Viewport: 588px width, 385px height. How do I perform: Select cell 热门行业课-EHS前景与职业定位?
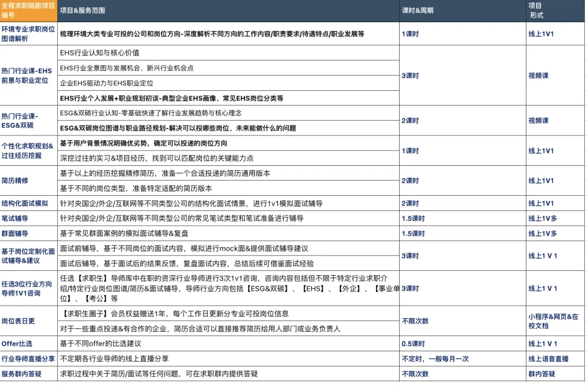pos(28,75)
